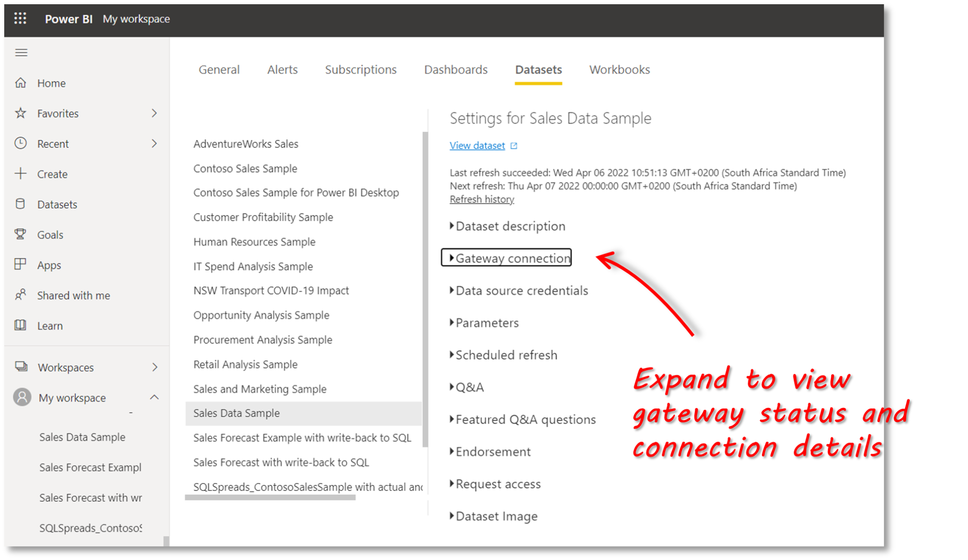This screenshot has width=968, height=560.
Task: Click the Home icon in sidebar
Action: [x=20, y=83]
